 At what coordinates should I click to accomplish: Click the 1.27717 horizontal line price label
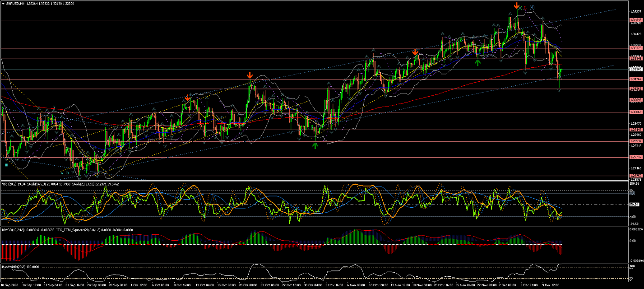(635, 157)
